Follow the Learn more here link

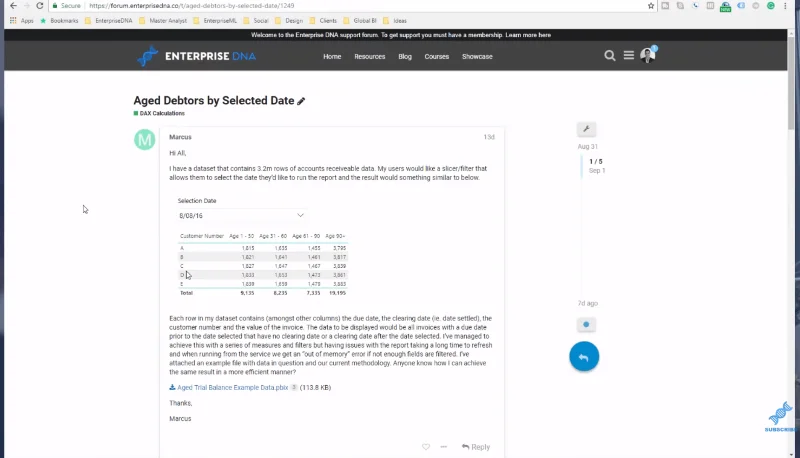click(x=528, y=35)
